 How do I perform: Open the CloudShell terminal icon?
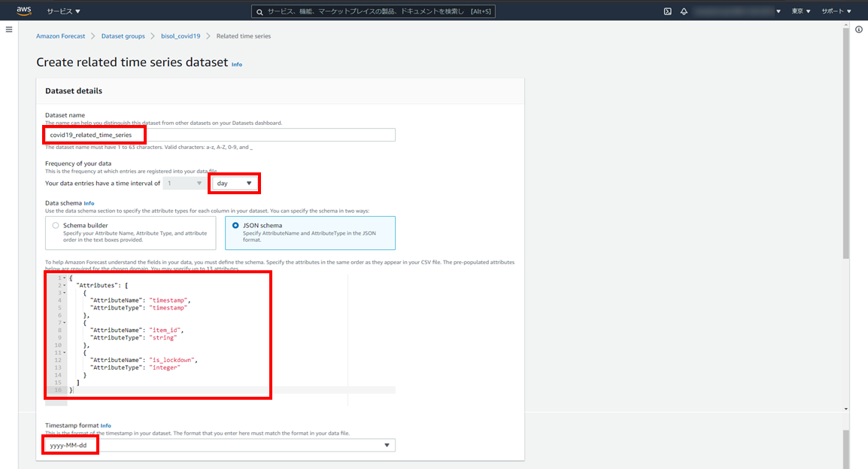pyautogui.click(x=667, y=11)
